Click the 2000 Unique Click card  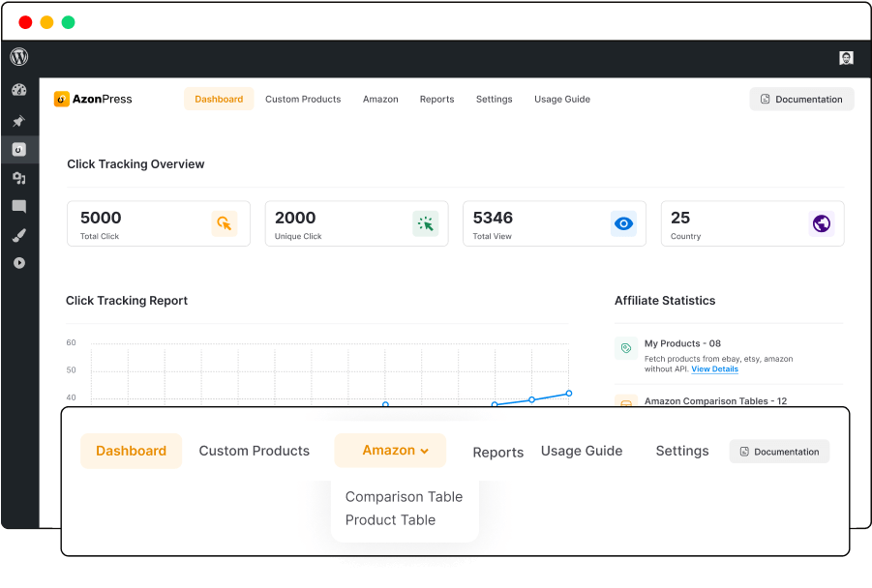(356, 223)
